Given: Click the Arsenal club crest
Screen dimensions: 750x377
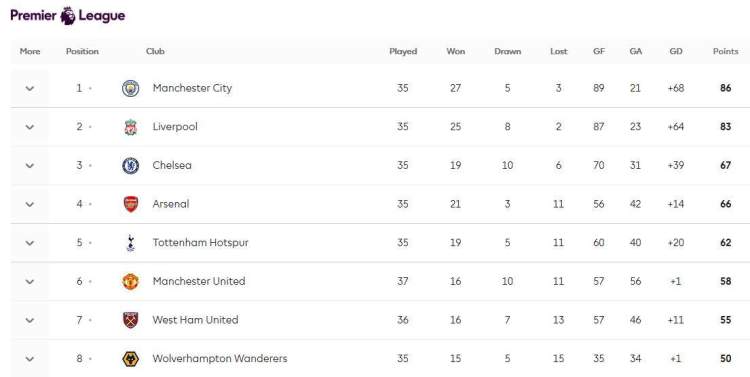Looking at the screenshot, I should pyautogui.click(x=131, y=204).
